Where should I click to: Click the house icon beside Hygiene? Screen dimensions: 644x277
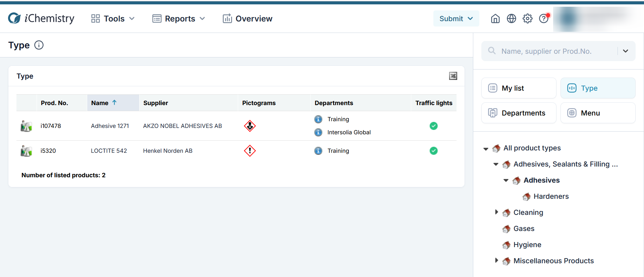[x=506, y=245]
